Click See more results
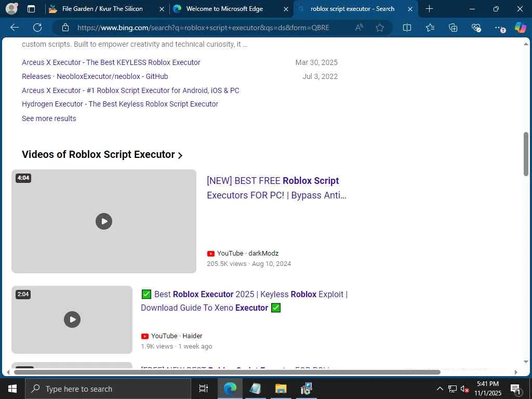Image resolution: width=532 pixels, height=399 pixels. pyautogui.click(x=49, y=118)
